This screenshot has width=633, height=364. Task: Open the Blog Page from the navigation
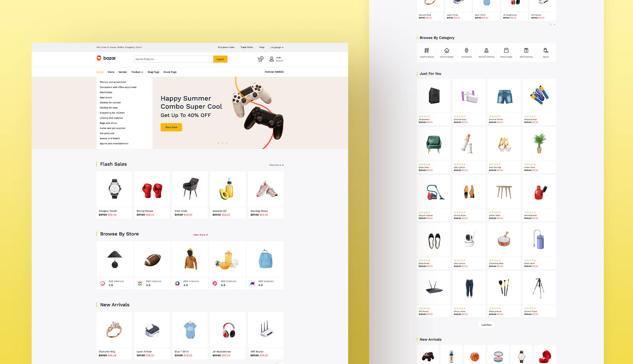tap(154, 72)
